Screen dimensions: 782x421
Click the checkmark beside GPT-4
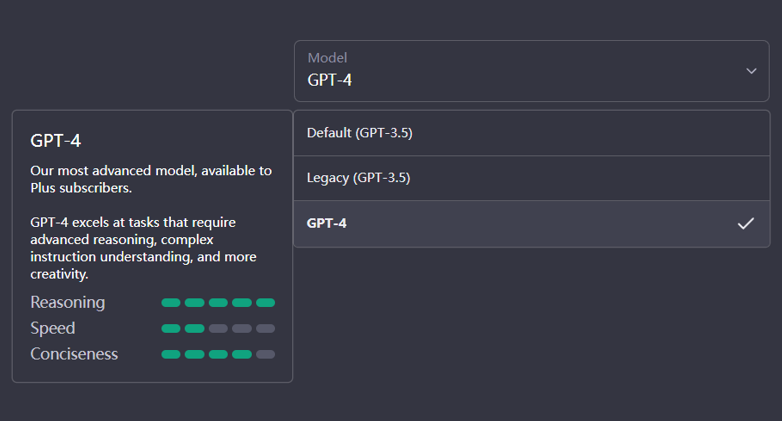point(746,223)
